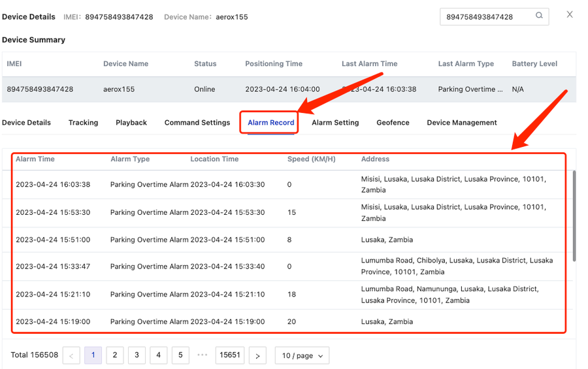Click the pagination ellipsis to skip pages
The image size is (588, 369).
[202, 355]
